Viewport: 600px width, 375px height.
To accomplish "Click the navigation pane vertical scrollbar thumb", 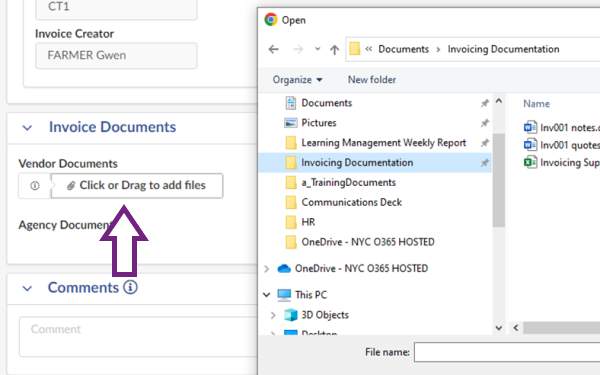I will point(499,180).
